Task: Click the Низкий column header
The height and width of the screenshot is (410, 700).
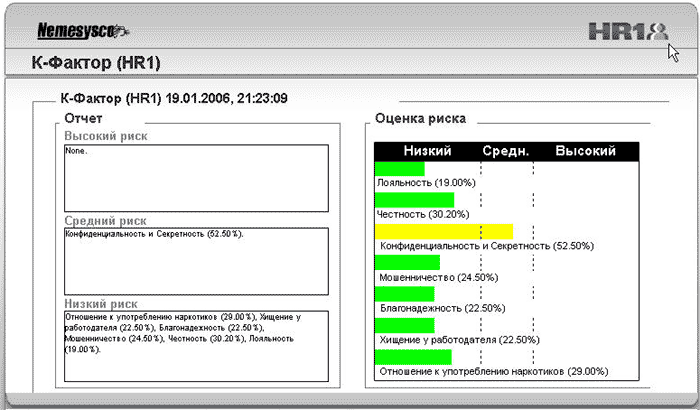Action: [427, 151]
